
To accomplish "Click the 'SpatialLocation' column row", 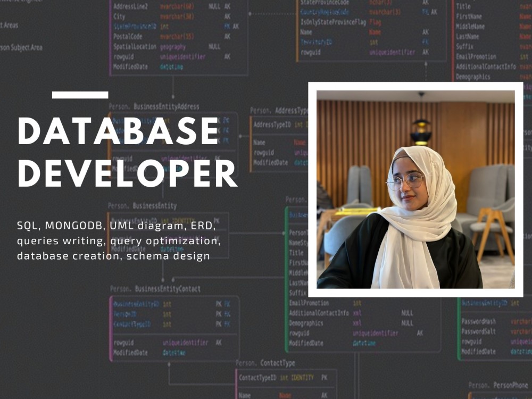I will click(x=167, y=46).
